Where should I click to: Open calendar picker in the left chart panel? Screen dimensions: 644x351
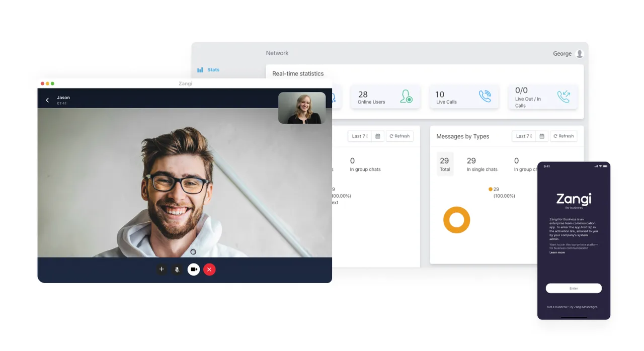click(x=378, y=136)
